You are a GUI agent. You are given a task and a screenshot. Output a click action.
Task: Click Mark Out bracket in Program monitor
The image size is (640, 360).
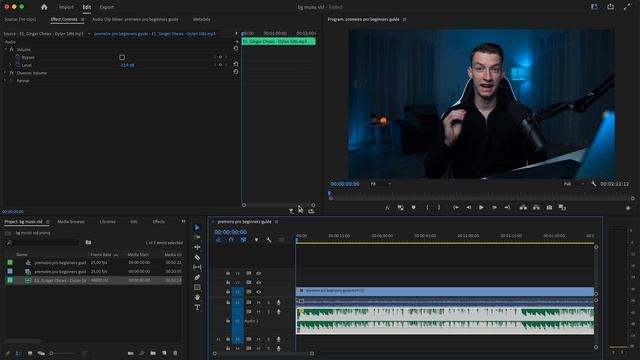[439, 208]
